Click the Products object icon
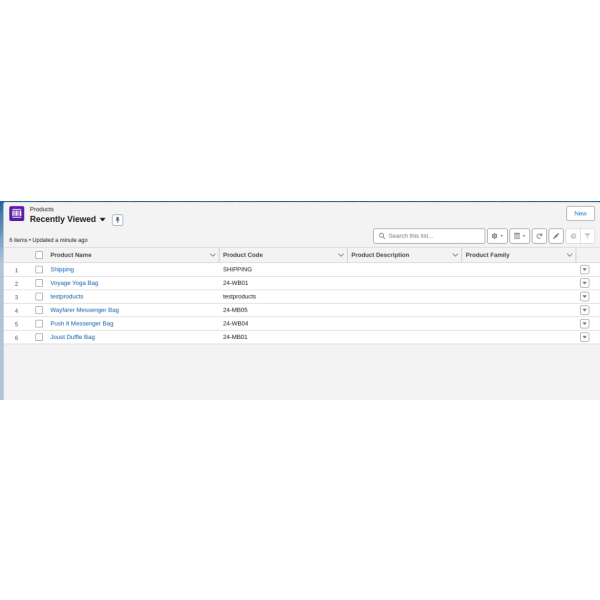The width and height of the screenshot is (600, 600). 17,213
